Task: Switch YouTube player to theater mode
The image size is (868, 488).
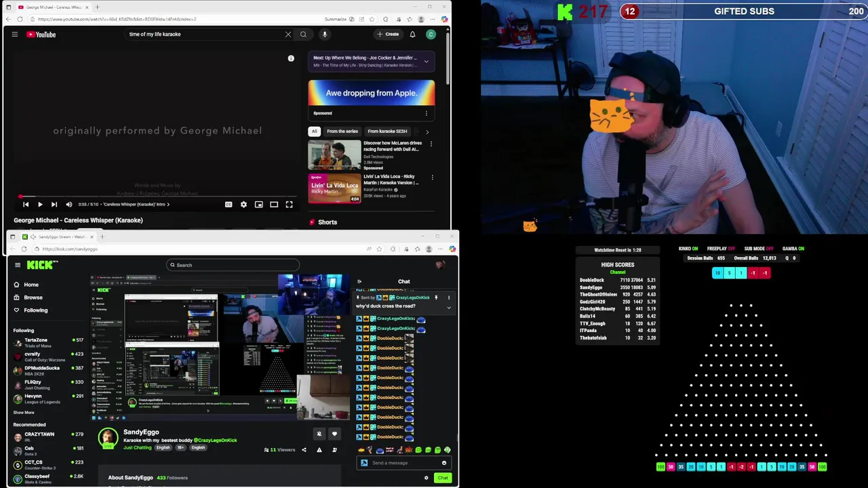Action: pos(274,204)
